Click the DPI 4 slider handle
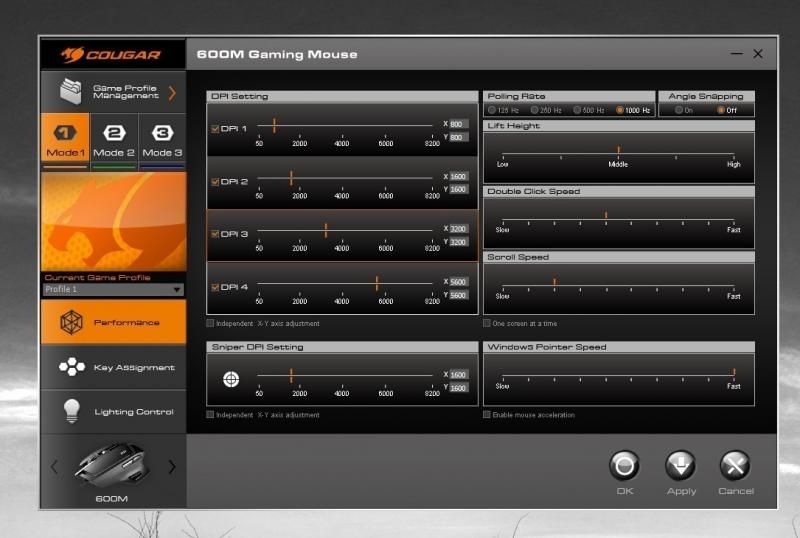 (377, 283)
